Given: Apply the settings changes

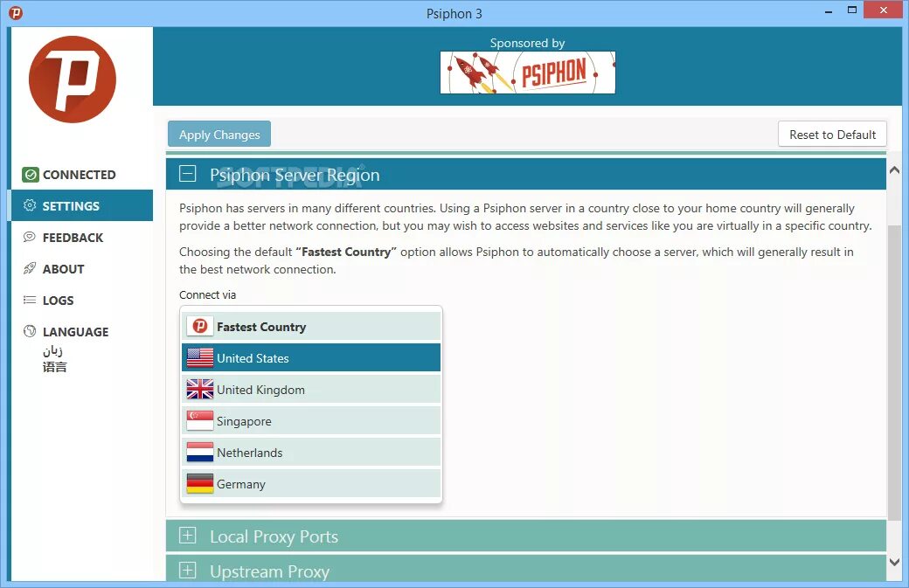Looking at the screenshot, I should pyautogui.click(x=219, y=135).
